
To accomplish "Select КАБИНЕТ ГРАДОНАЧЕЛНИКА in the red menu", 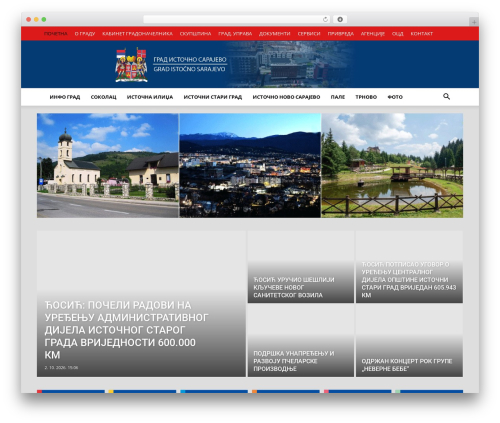I will coord(137,34).
